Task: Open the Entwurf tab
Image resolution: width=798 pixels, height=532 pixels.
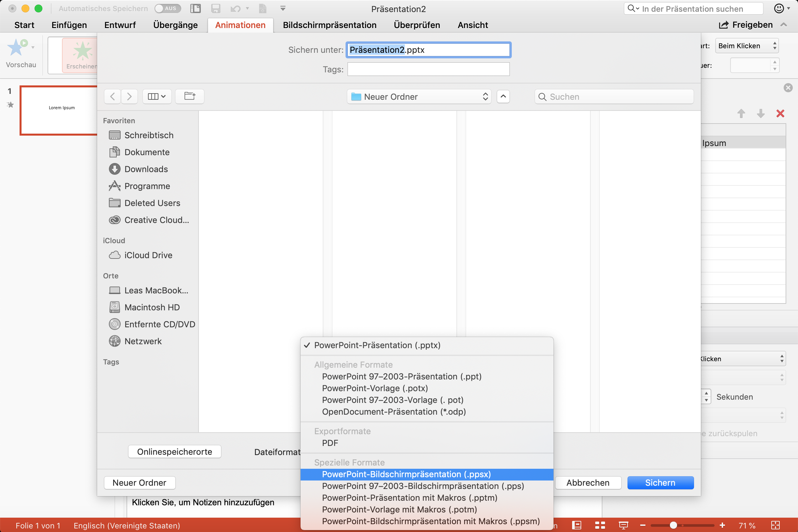Action: coord(120,25)
